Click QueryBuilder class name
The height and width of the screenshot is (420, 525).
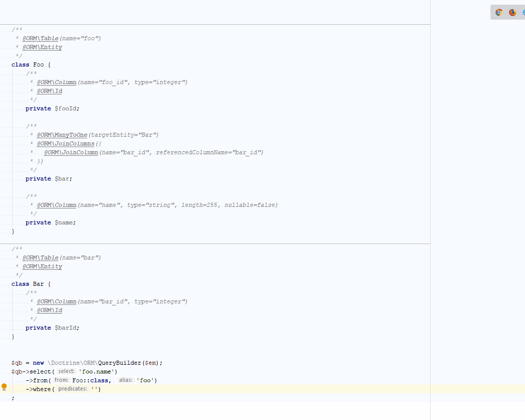120,363
